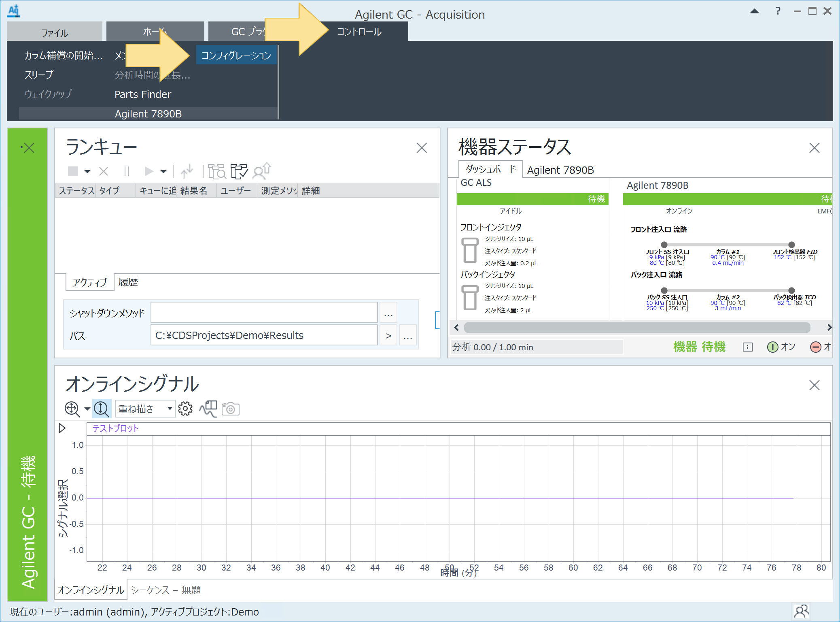This screenshot has height=622, width=840.
Task: Click the ステータス column header
Action: tap(76, 191)
